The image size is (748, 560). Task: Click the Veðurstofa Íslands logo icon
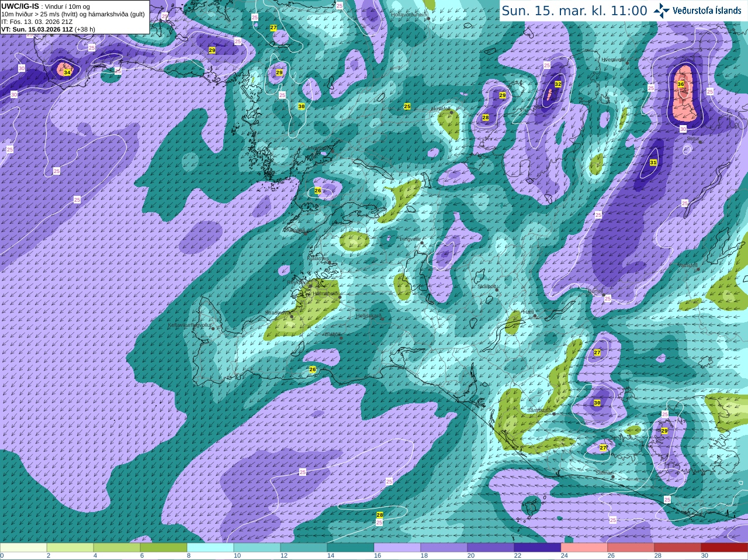click(662, 10)
